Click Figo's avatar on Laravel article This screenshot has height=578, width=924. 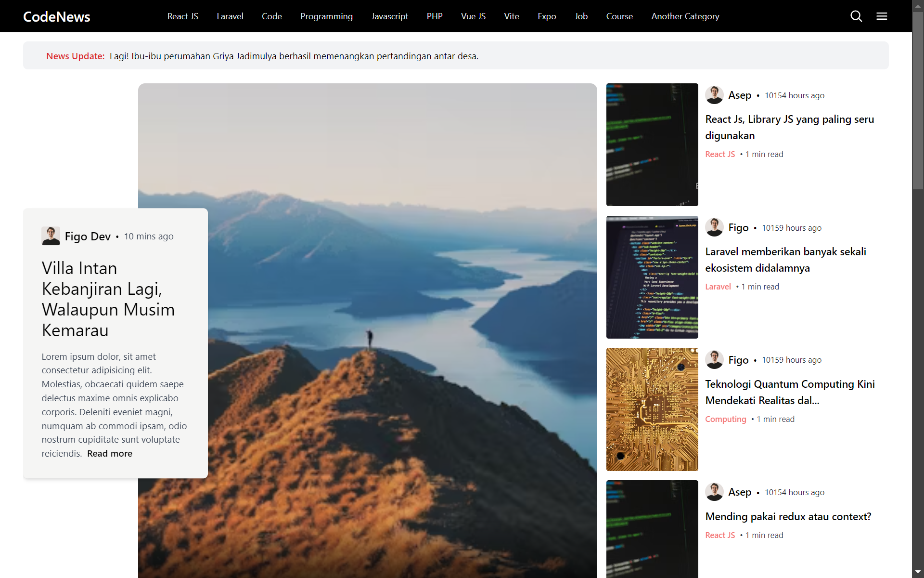point(714,227)
